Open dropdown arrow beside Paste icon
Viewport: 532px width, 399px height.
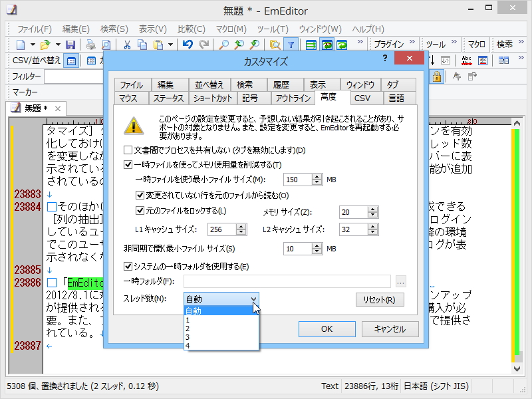[170, 45]
